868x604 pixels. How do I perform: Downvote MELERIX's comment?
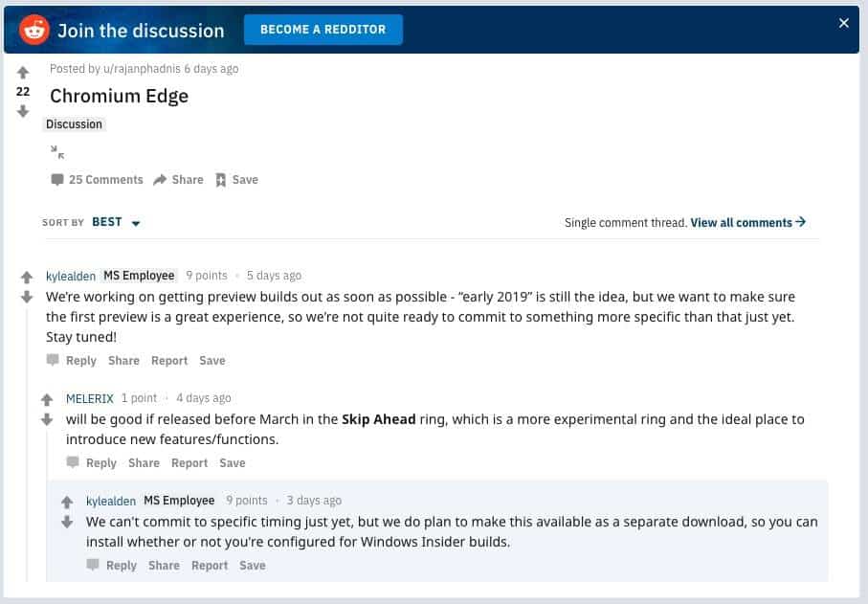point(47,419)
